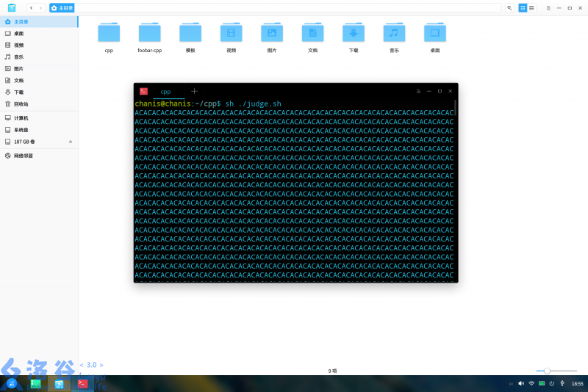
Task: Click the 主目录 address bar breadcrumb
Action: (62, 7)
